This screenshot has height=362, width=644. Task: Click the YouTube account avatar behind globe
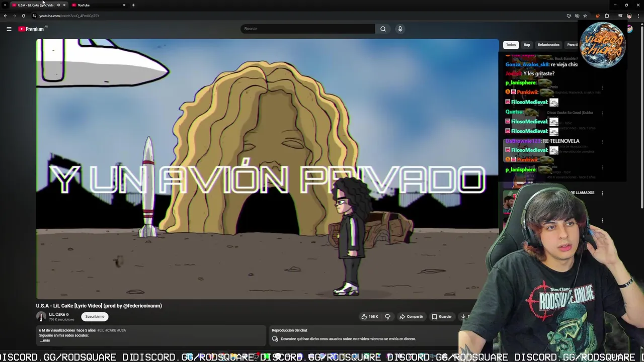629,29
